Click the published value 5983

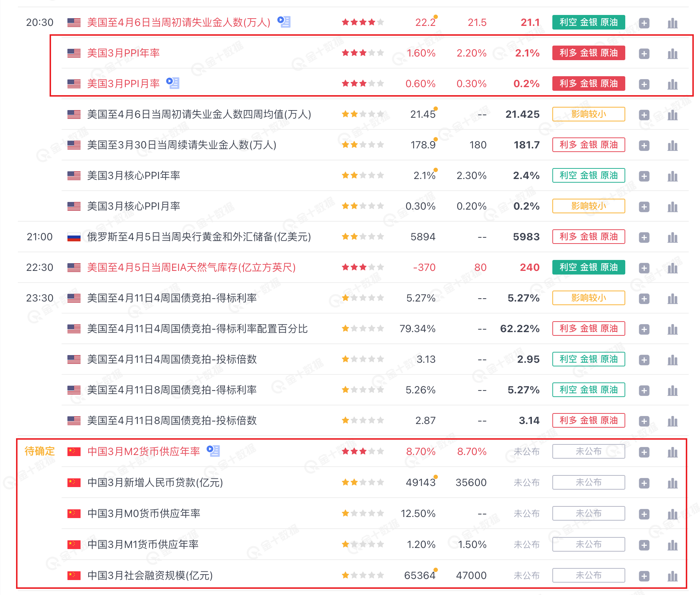pos(526,237)
